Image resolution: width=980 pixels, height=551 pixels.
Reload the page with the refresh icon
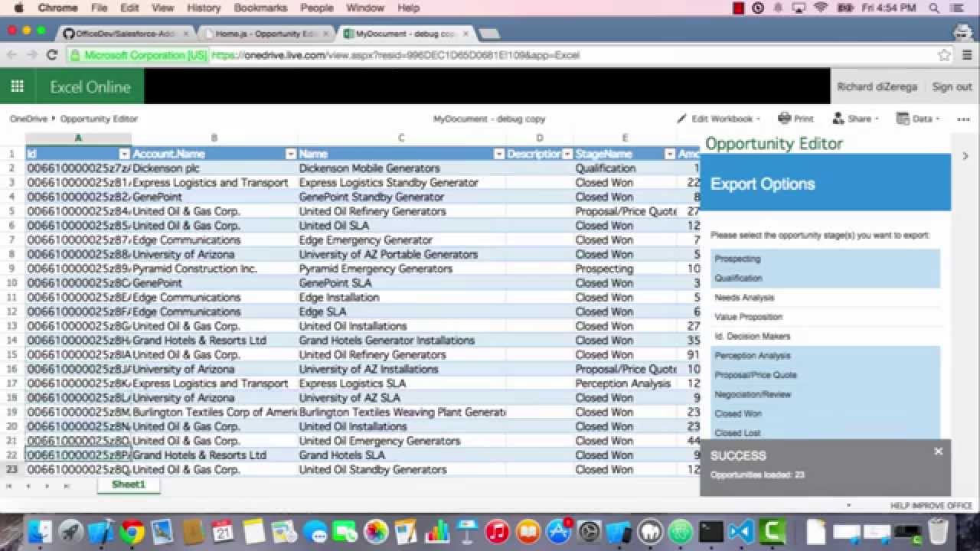52,55
